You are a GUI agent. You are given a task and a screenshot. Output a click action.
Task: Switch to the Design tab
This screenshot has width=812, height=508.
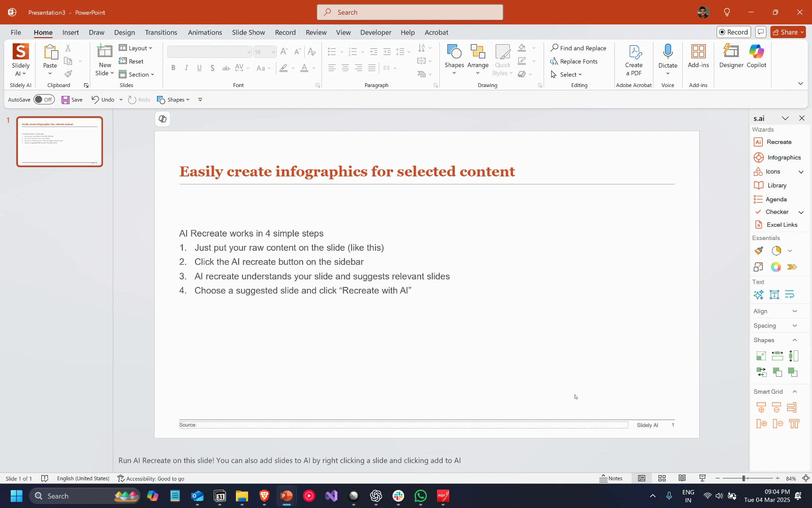tap(124, 32)
